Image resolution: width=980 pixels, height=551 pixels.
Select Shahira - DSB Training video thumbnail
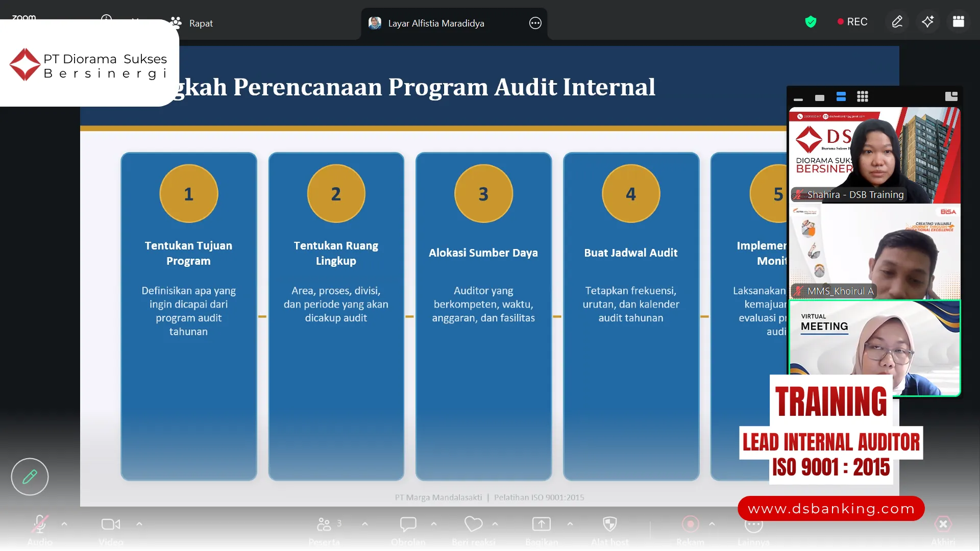pyautogui.click(x=875, y=155)
